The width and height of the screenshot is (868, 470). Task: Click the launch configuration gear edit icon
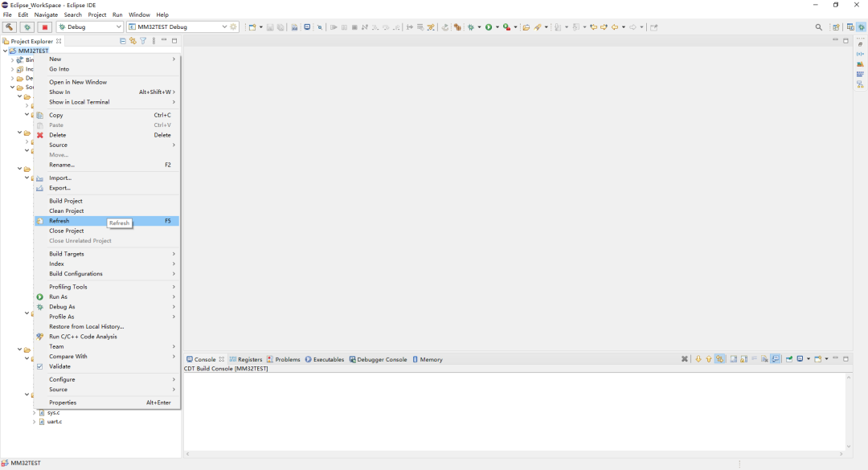[x=234, y=27]
